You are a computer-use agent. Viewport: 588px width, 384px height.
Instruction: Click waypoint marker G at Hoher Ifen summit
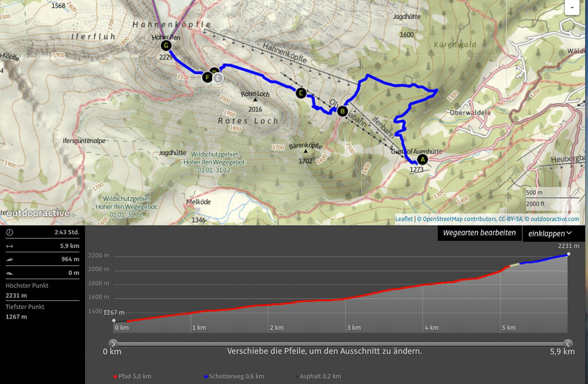pos(166,45)
